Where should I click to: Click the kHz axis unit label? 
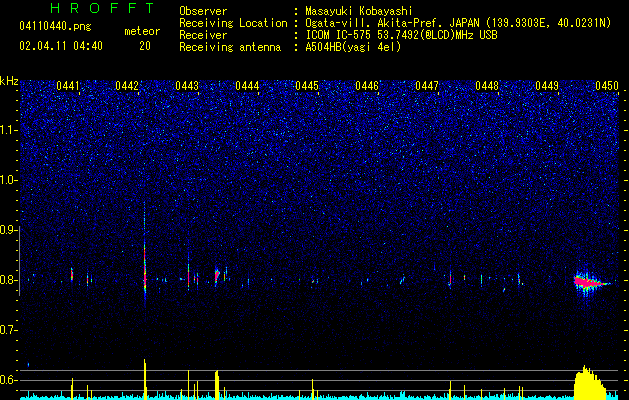pyautogui.click(x=9, y=81)
